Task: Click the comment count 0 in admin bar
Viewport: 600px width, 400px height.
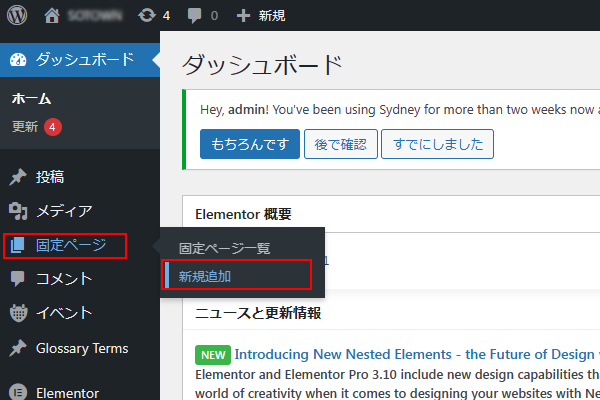Action: 214,16
